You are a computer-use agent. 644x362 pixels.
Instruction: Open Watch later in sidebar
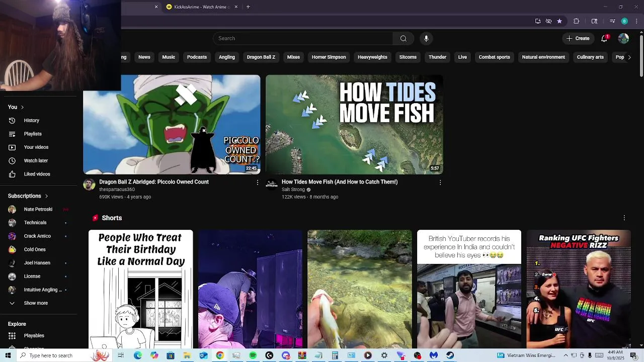tap(39, 161)
